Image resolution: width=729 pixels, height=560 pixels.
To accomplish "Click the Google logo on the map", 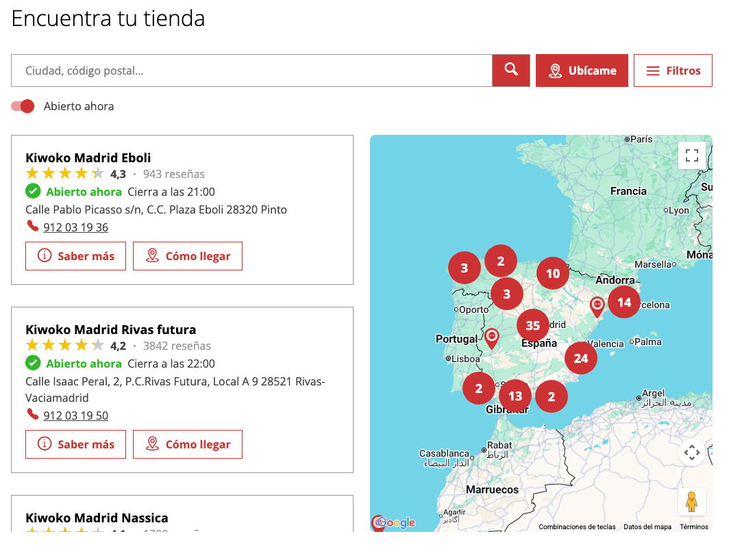I will [395, 522].
